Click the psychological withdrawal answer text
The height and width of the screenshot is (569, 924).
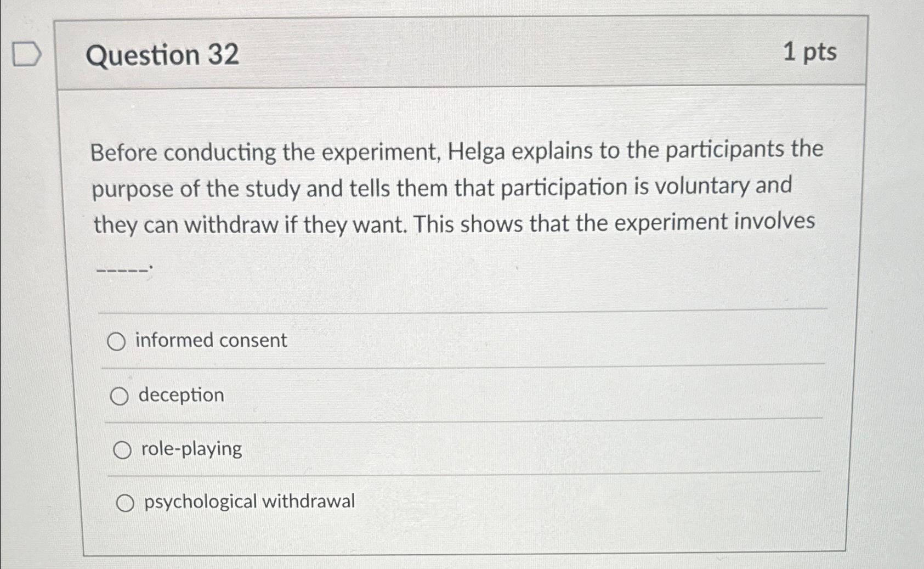point(250,501)
